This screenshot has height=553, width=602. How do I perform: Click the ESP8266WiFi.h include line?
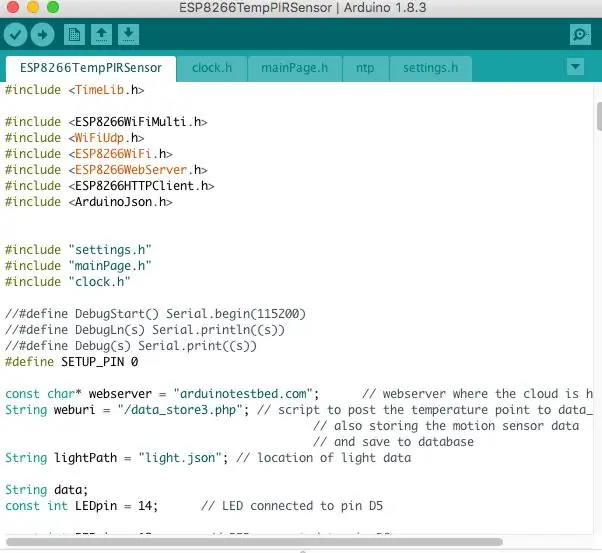pos(89,154)
